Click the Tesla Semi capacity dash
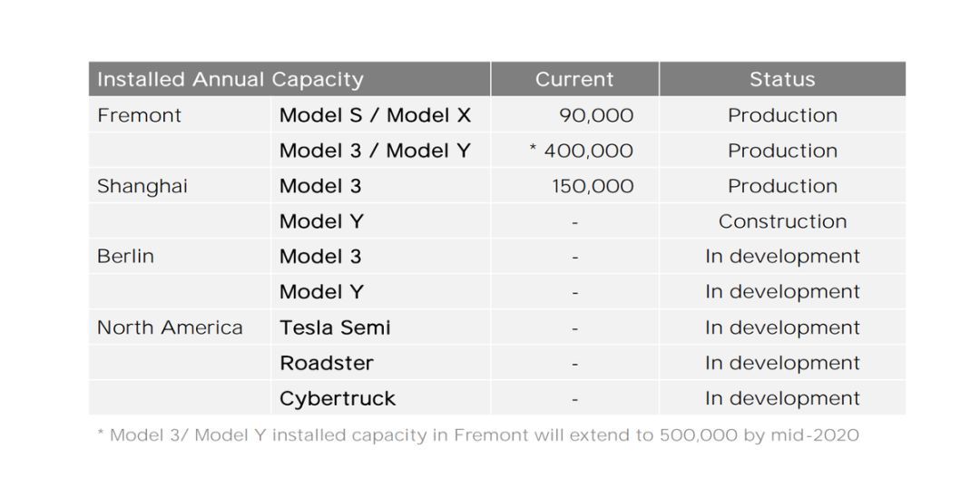 [x=575, y=328]
